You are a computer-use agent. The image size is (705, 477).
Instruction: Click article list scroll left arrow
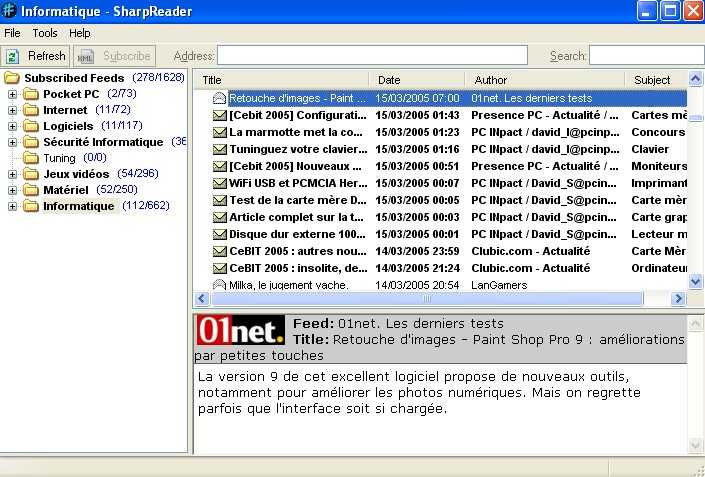pos(202,299)
